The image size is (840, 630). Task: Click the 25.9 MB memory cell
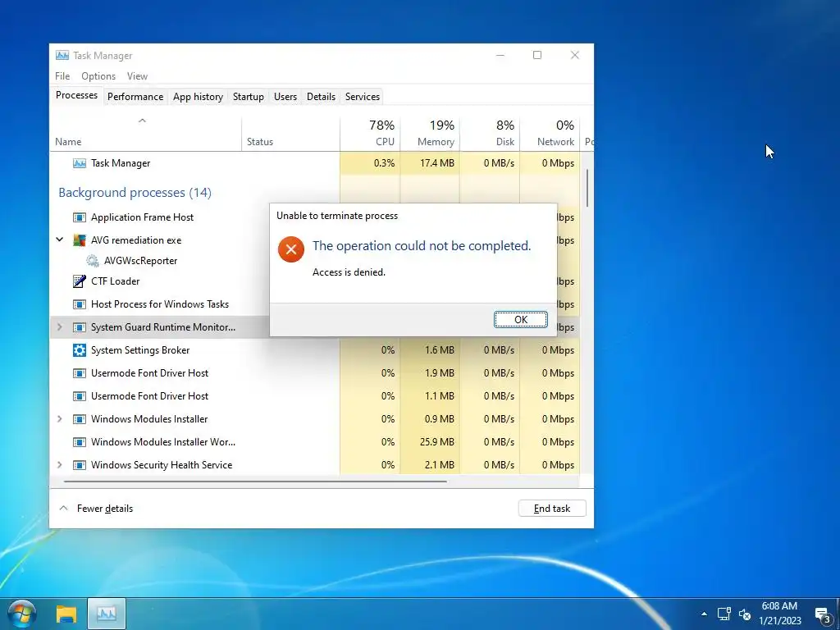pos(430,442)
